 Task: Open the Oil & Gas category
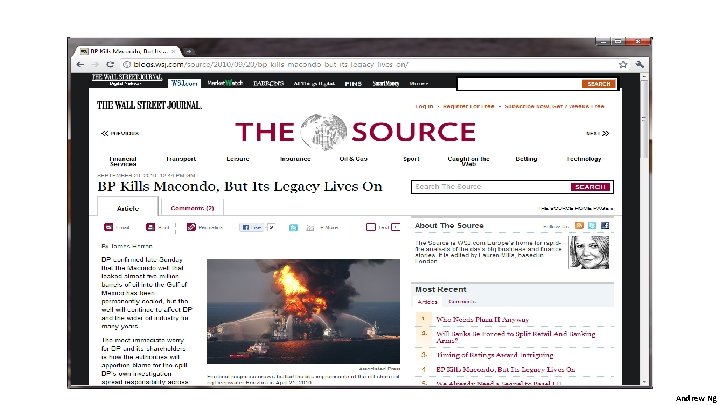coord(353,159)
